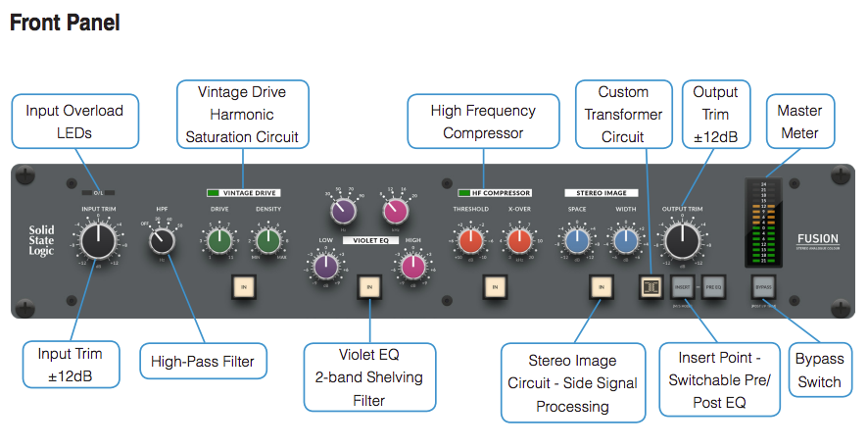Toggle the Stereo Image IN switch
This screenshot has height=448, width=868.
(x=601, y=286)
